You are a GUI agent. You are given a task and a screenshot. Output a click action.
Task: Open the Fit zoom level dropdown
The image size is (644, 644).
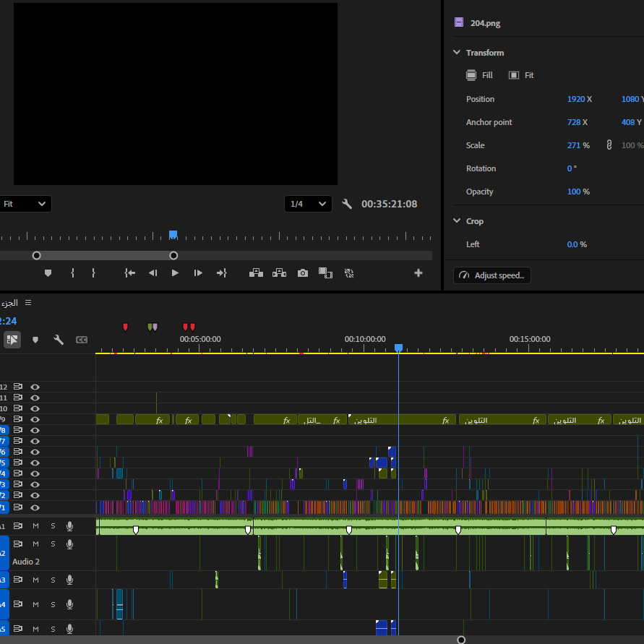(25, 204)
